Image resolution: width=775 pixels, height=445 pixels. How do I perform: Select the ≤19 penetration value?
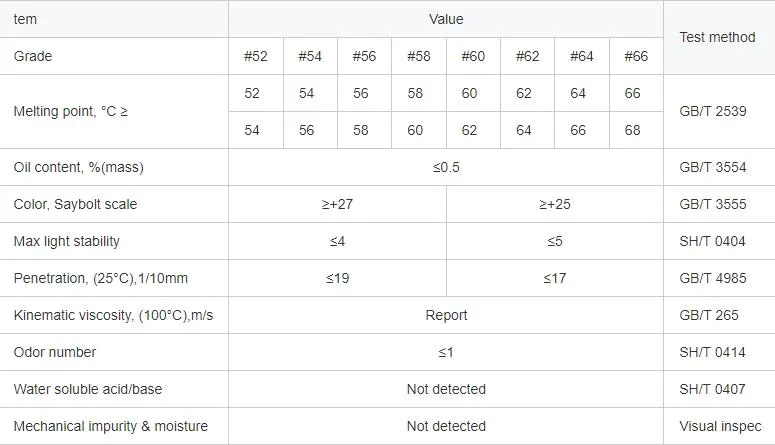tap(338, 278)
